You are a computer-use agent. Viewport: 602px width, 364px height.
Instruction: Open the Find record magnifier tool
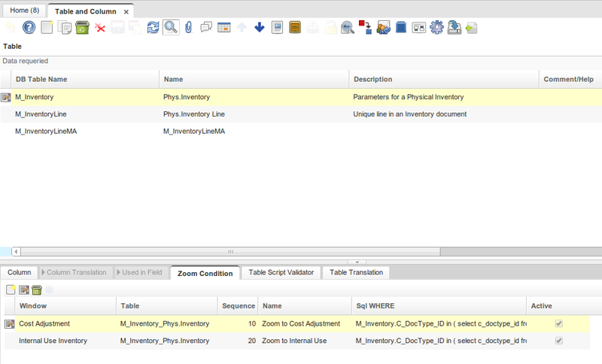pyautogui.click(x=171, y=28)
